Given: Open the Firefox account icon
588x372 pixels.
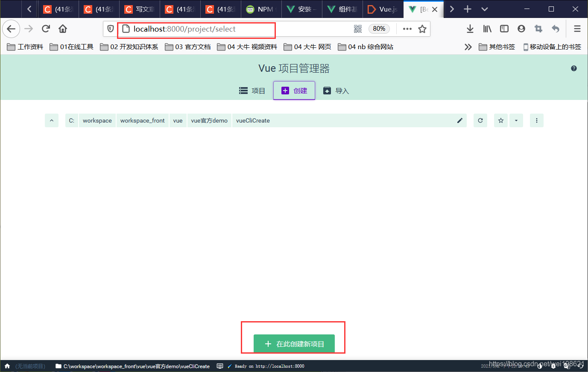Looking at the screenshot, I should point(521,29).
